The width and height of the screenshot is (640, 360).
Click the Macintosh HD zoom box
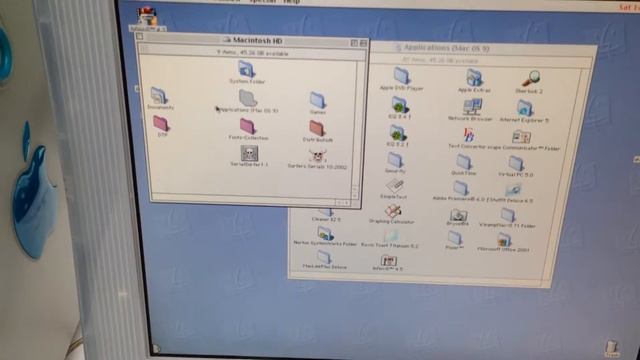coord(354,42)
